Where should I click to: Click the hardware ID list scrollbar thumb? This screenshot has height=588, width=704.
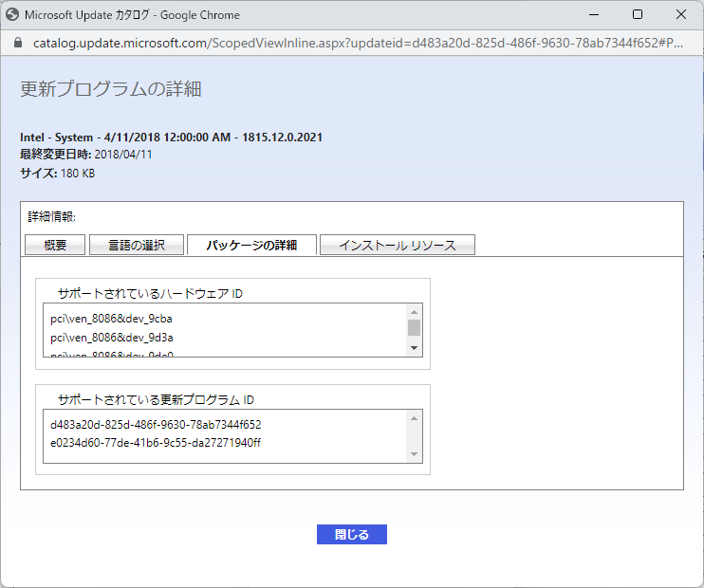coord(414,327)
